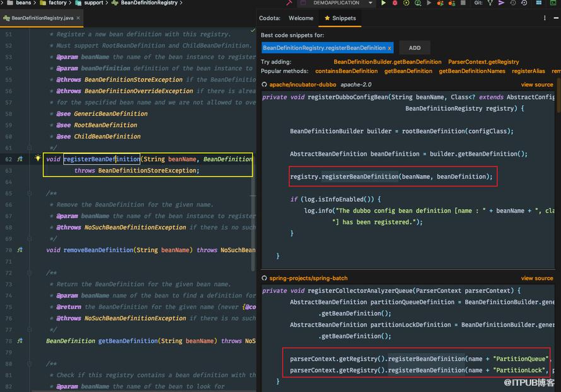Open the apache/incubator-dubbo repository link
This screenshot has height=392, width=561.
[303, 85]
